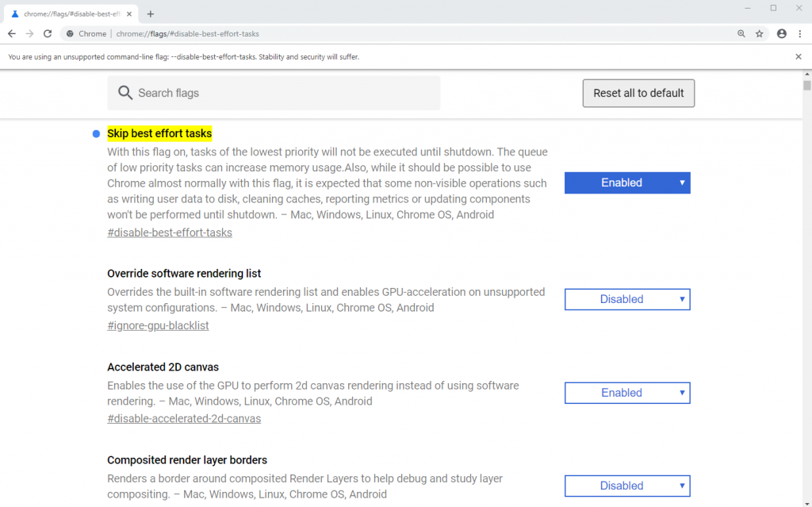Click the browser Back arrow
812x507 pixels.
(11, 34)
